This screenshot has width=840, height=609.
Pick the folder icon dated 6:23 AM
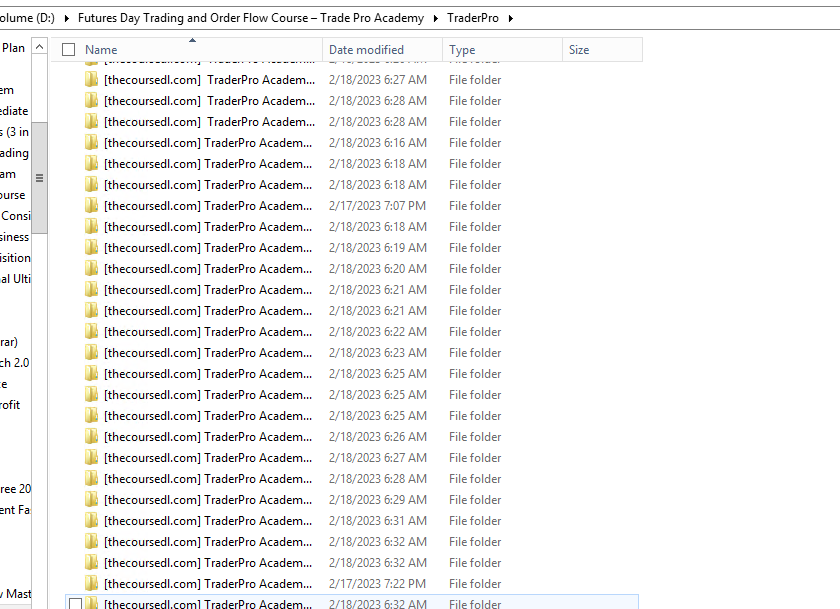[x=92, y=352]
